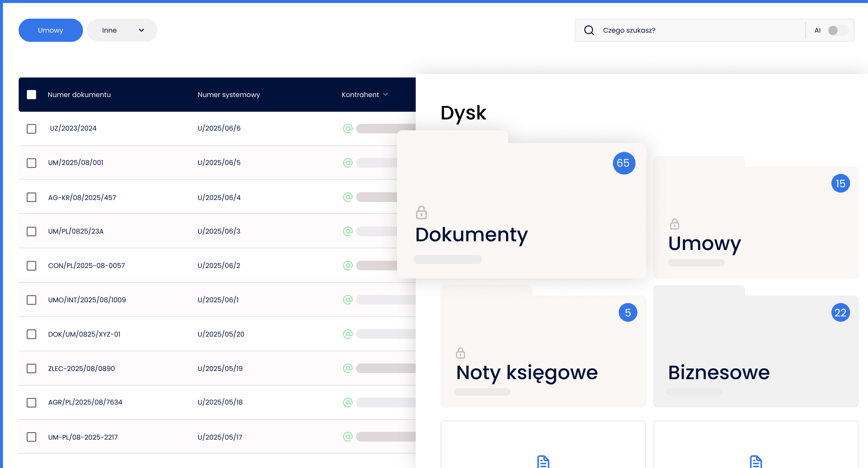This screenshot has width=868, height=468.
Task: Click the @ icon in row ZLEC-2025/08/0890
Action: click(348, 368)
